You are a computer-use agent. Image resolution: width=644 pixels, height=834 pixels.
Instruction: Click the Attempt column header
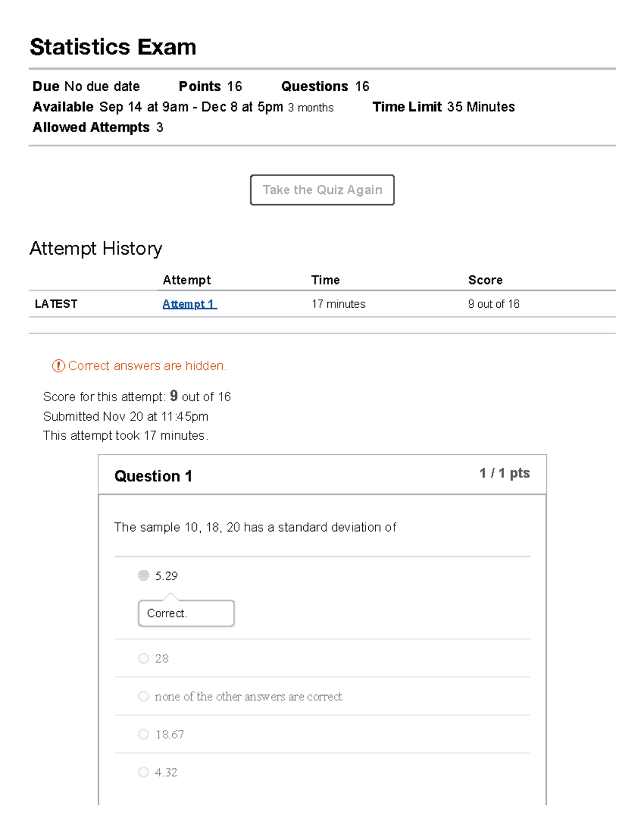tap(187, 279)
